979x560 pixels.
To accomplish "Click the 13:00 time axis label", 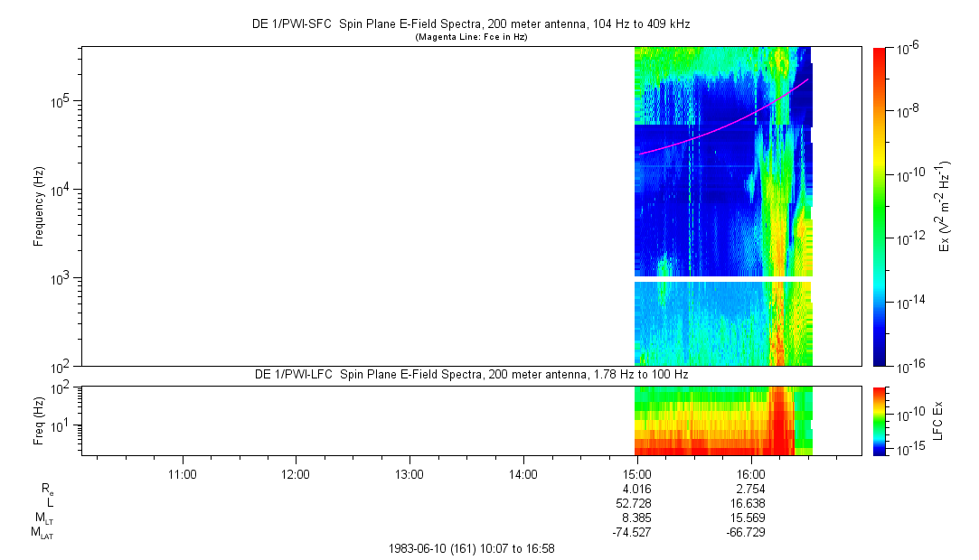I will click(x=409, y=473).
